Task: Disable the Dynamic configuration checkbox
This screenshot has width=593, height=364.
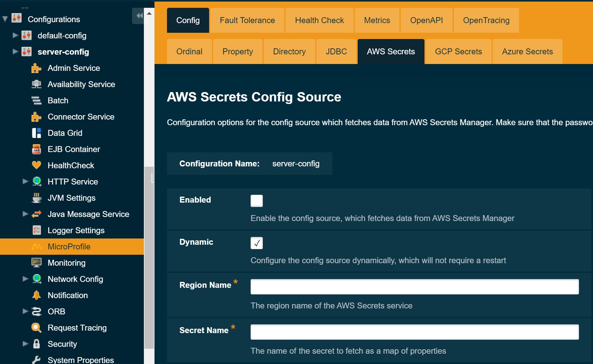Action: click(257, 243)
